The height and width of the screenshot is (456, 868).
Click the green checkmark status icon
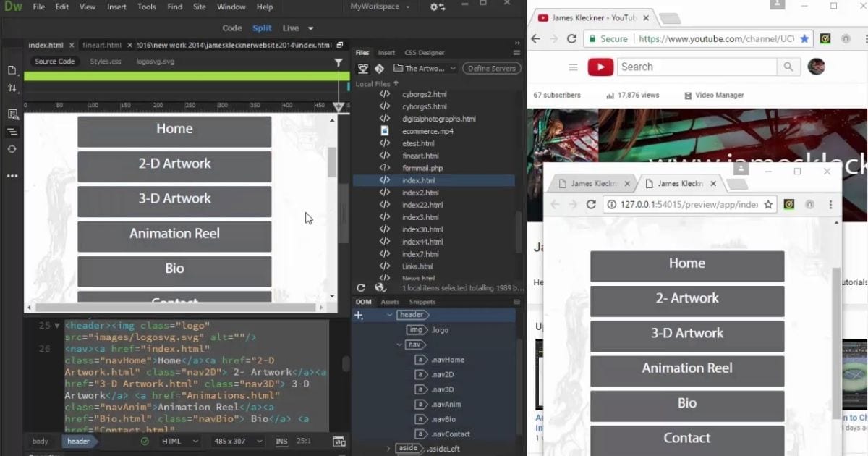[145, 442]
